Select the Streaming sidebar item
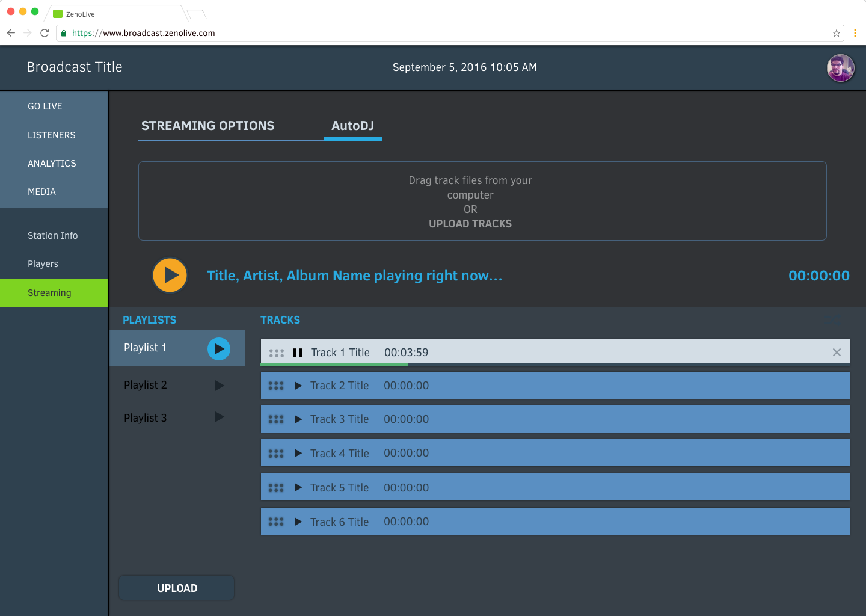This screenshot has height=616, width=866. (54, 292)
